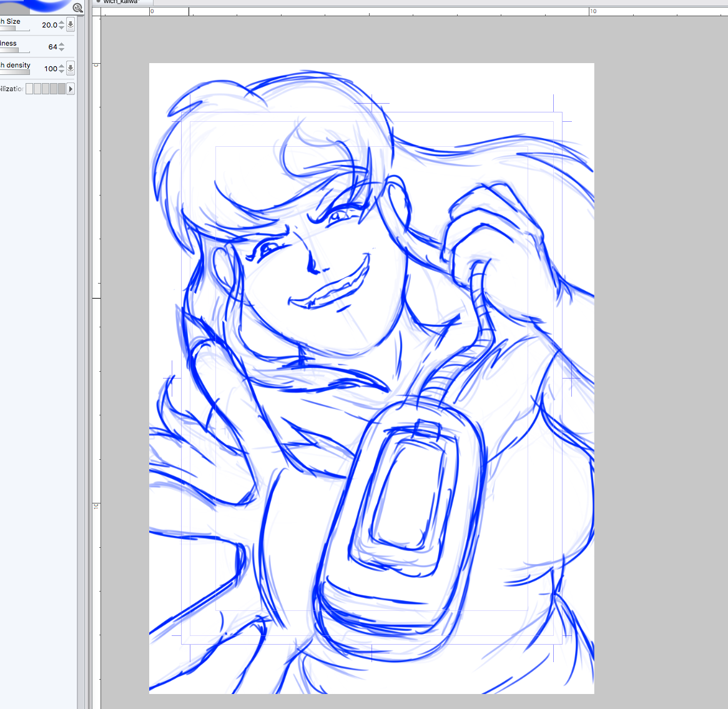Screen dimensions: 728x709
Task: Click the brush density slider bar
Action: tap(14, 72)
